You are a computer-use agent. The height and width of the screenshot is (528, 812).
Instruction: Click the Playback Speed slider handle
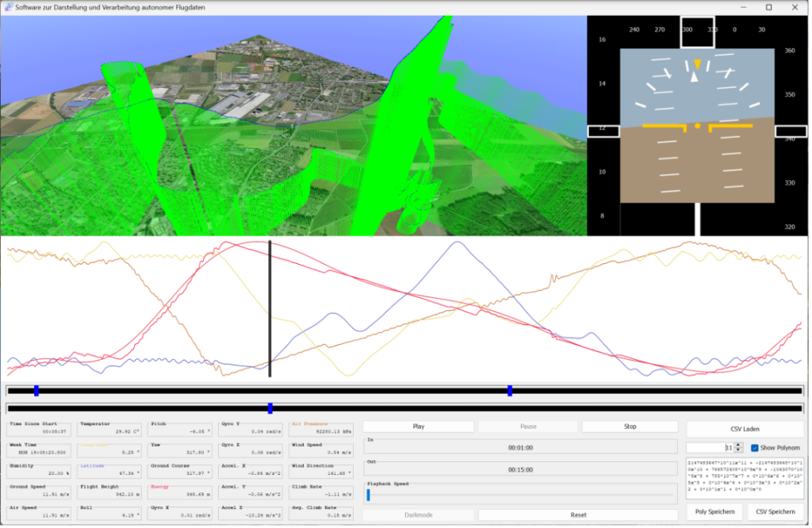click(368, 495)
